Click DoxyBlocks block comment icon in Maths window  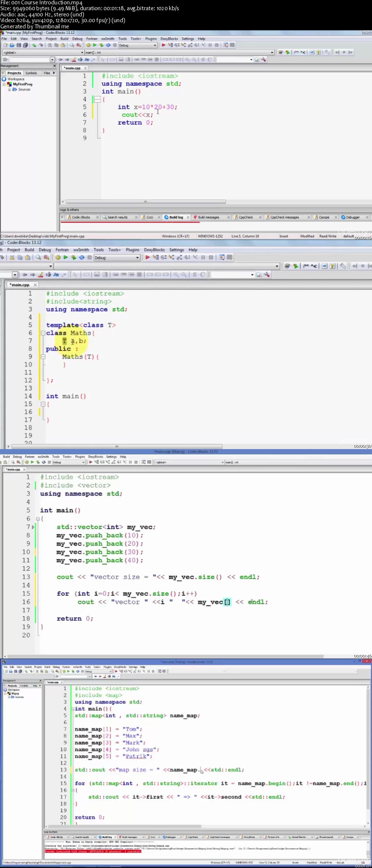tap(306, 266)
